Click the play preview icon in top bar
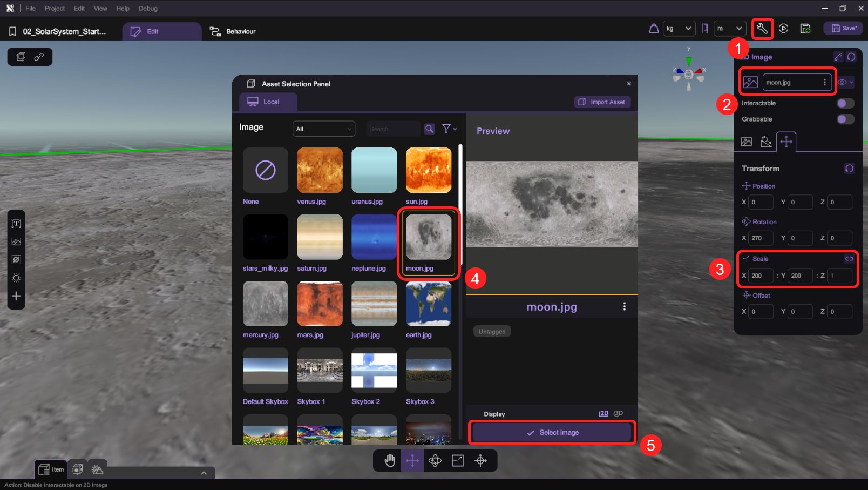The height and width of the screenshot is (490, 868). [783, 29]
